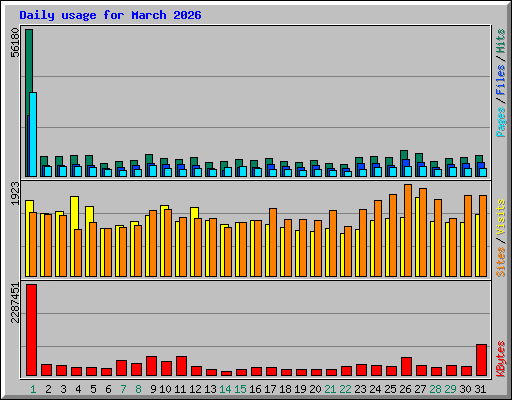Image resolution: width=512 pixels, height=400 pixels.
Task: Click the orange visits bar for day 26
Action: click(x=408, y=230)
